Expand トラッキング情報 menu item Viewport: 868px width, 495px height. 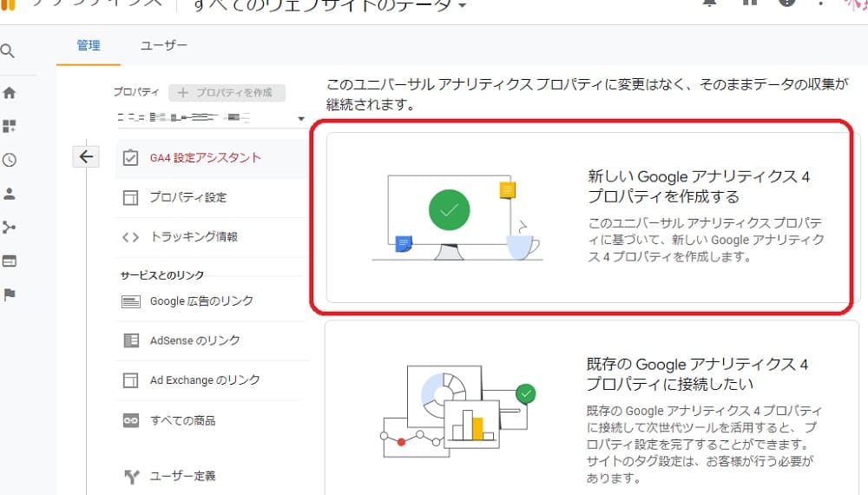pyautogui.click(x=212, y=237)
